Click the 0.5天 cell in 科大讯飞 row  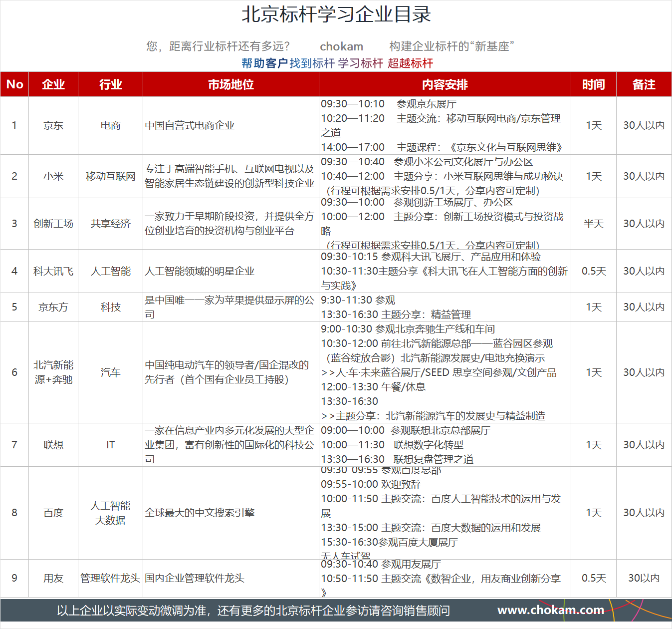[594, 271]
